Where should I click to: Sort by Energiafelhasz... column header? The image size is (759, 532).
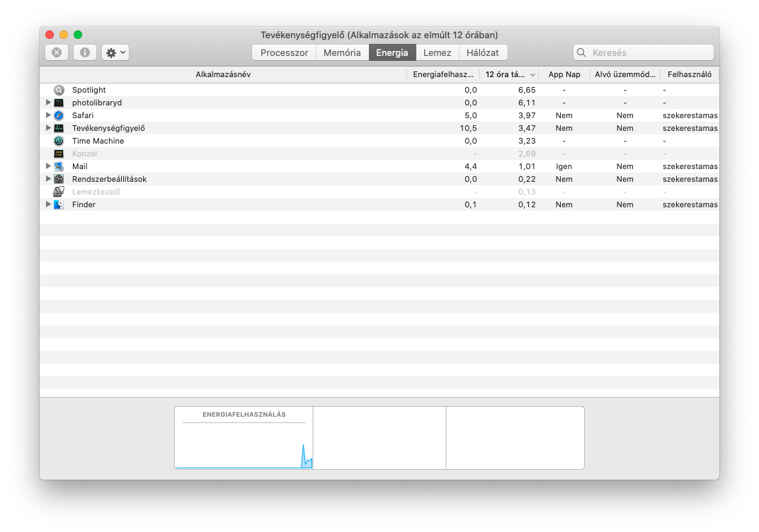(443, 74)
